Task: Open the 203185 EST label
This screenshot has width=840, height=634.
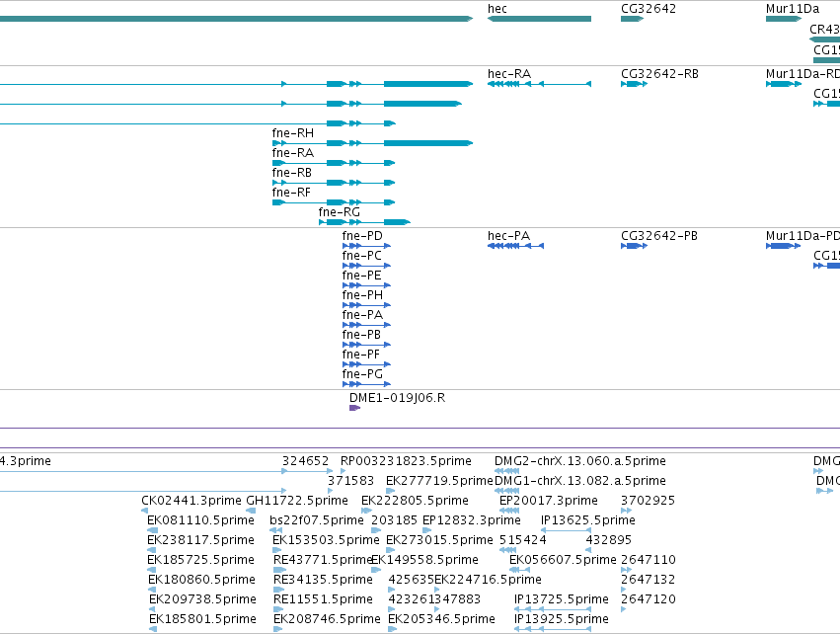Action: coord(394,520)
